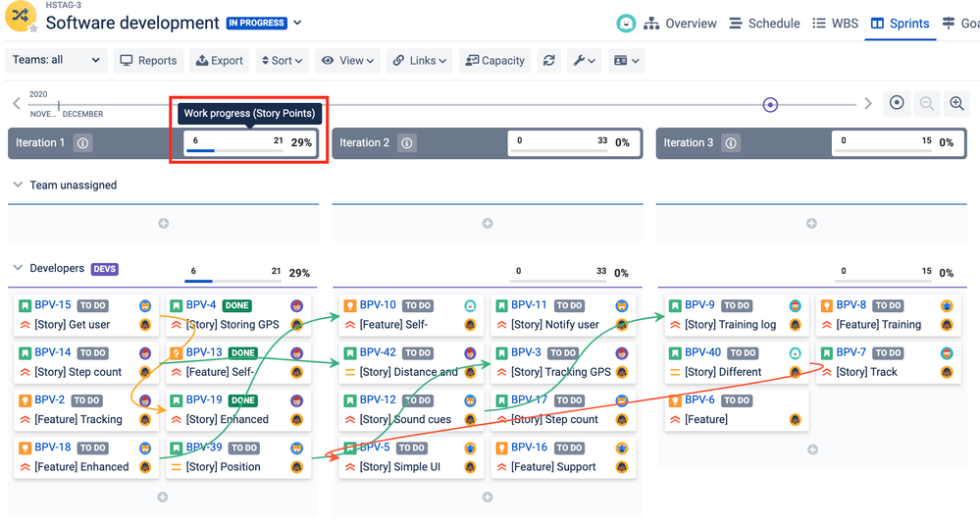Open the project status dropdown arrow
Viewport: 980px width, 530px height.
click(297, 23)
